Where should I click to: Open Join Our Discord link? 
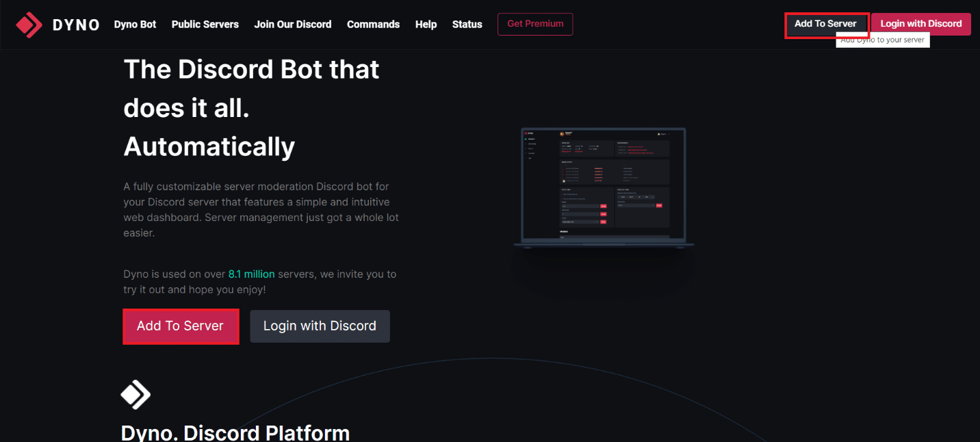click(x=293, y=24)
